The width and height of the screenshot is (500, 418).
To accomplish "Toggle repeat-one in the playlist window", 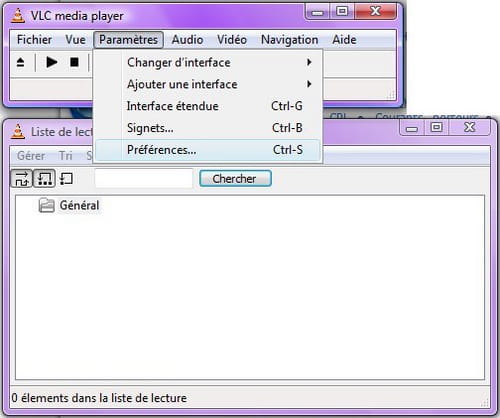I will tap(66, 178).
